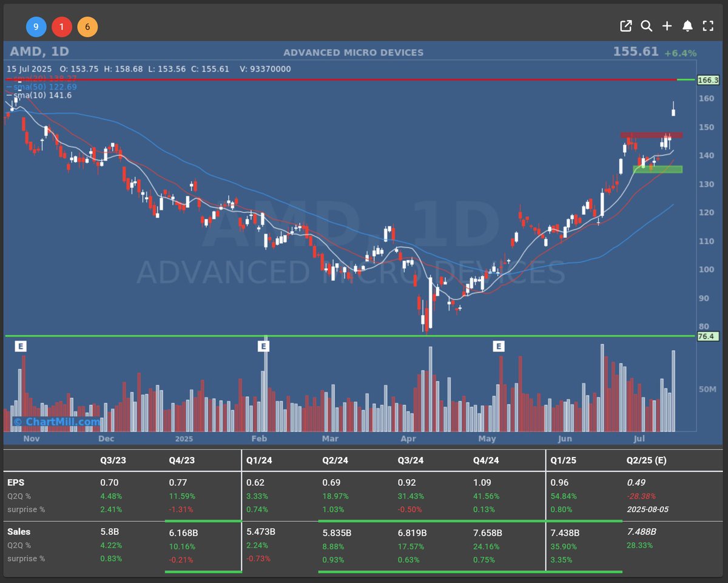Screen dimensions: 728x583
Task: Click the 41.56% EPS growth value
Action: [x=487, y=496]
